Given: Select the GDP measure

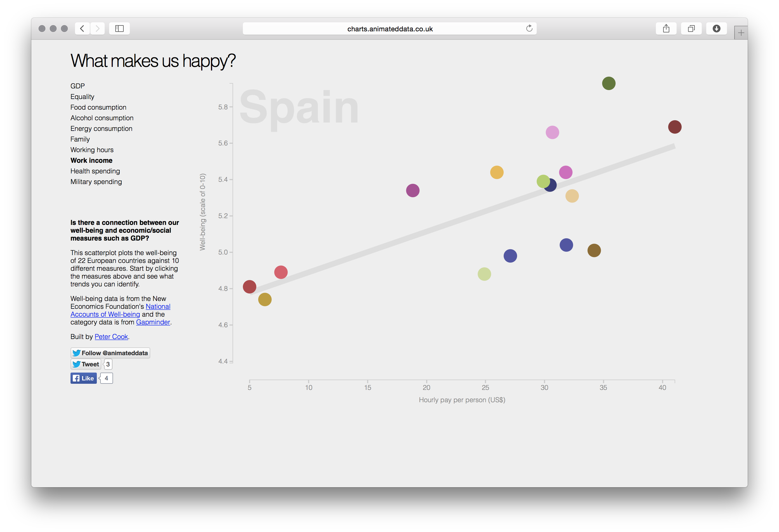Looking at the screenshot, I should tap(78, 86).
